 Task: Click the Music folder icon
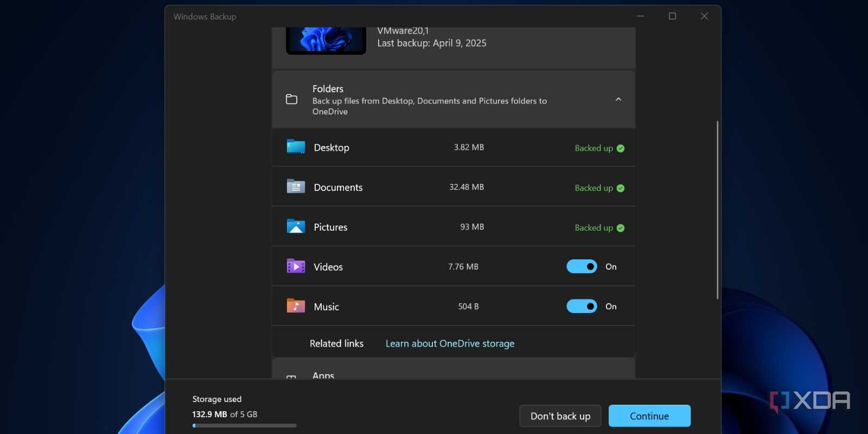(296, 306)
